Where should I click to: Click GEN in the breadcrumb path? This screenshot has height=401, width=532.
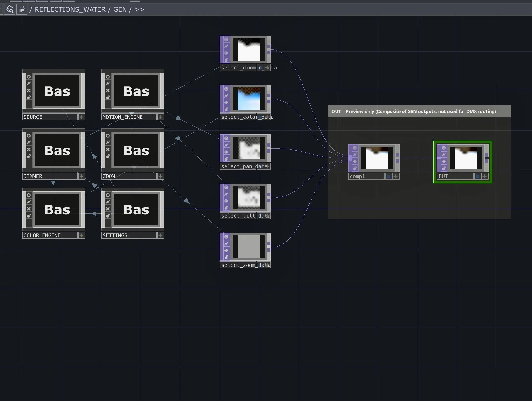coord(120,9)
